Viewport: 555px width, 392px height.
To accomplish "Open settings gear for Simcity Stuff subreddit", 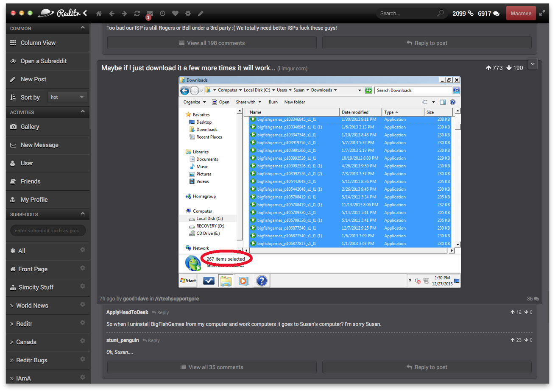I will tap(83, 286).
